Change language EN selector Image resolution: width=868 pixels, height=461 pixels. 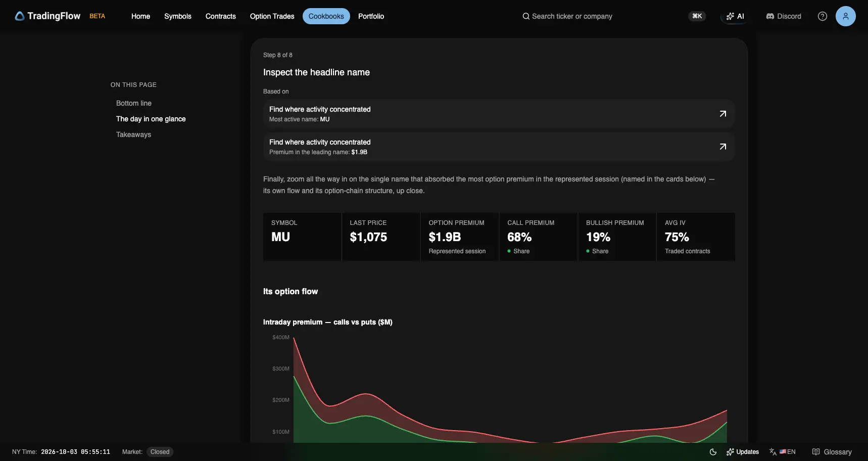tap(783, 452)
